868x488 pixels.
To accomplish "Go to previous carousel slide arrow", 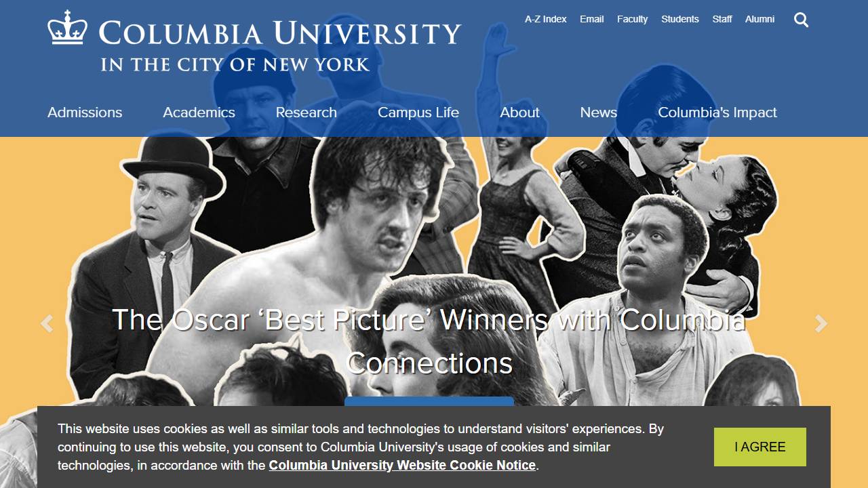I will coord(47,324).
